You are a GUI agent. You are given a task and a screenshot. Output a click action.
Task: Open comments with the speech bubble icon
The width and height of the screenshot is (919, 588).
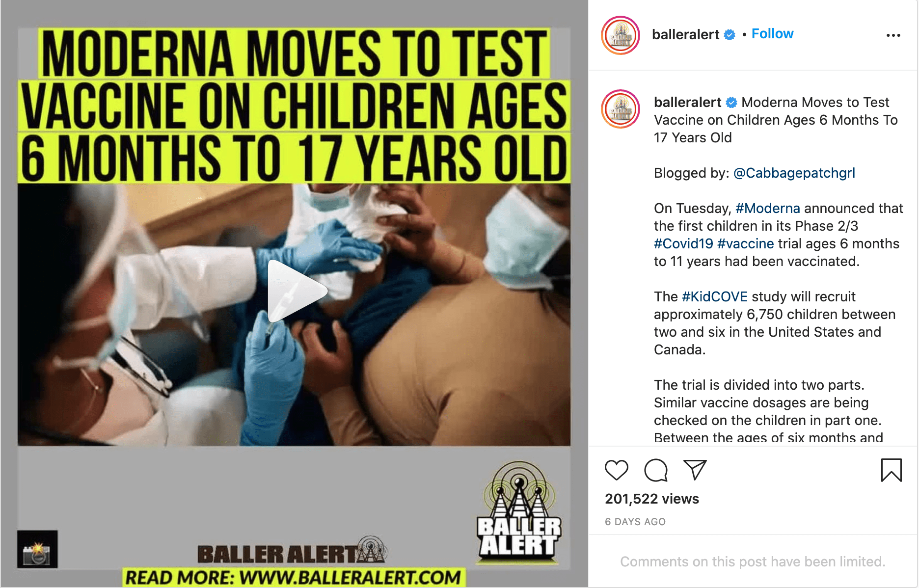coord(656,470)
